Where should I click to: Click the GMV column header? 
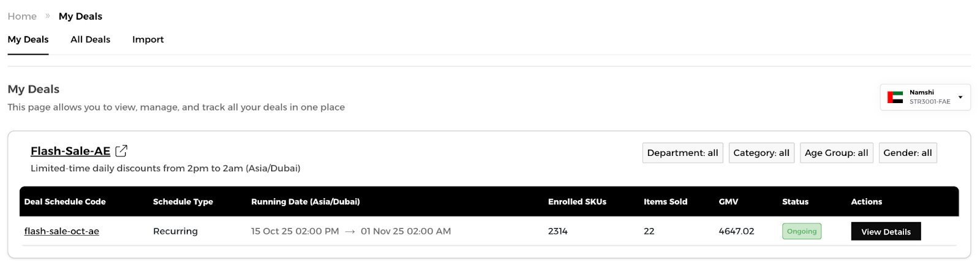pyautogui.click(x=728, y=201)
